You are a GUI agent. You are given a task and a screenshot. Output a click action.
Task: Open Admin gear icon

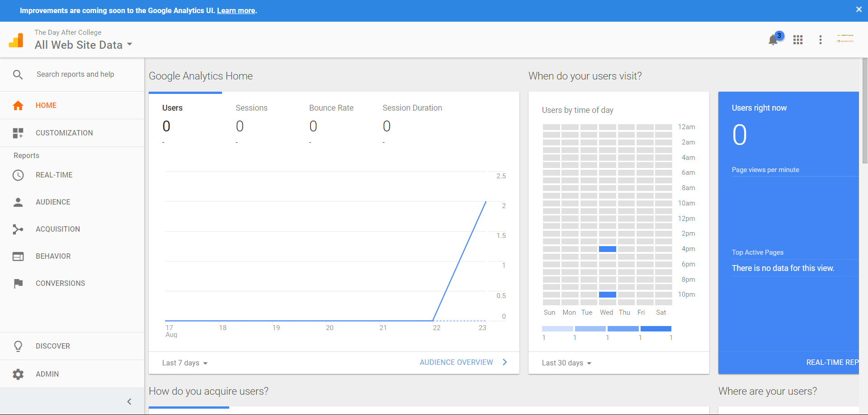point(18,374)
